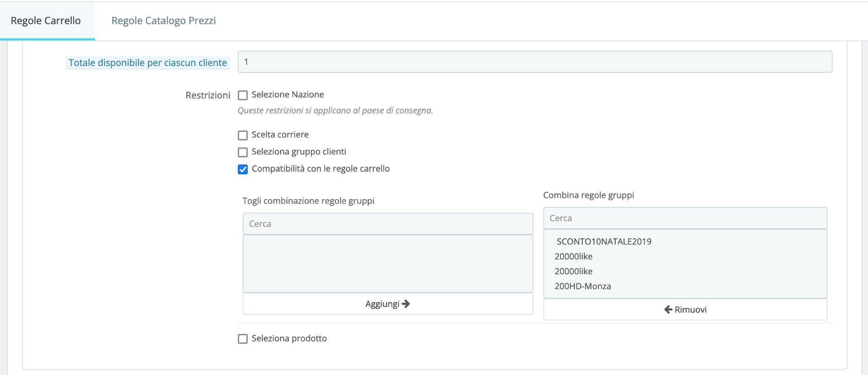Enable the Seleziona prodotto checkbox
Screen dimensions: 868x375
coord(243,339)
